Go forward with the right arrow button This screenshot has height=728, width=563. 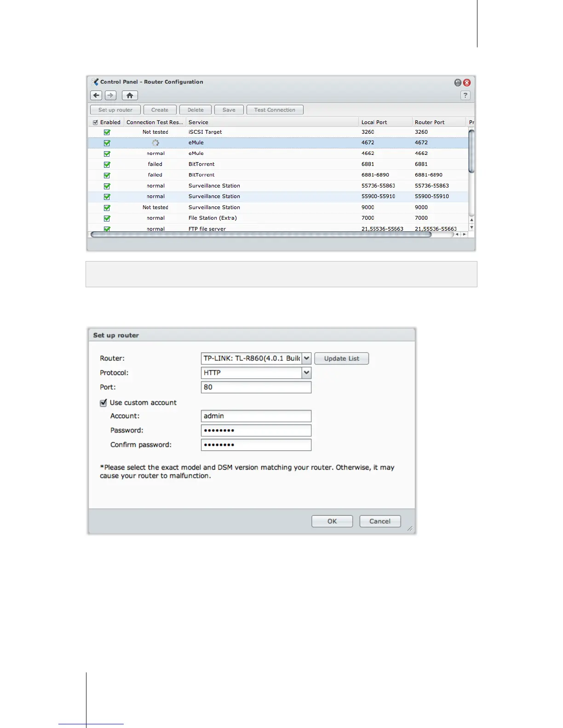[x=110, y=96]
